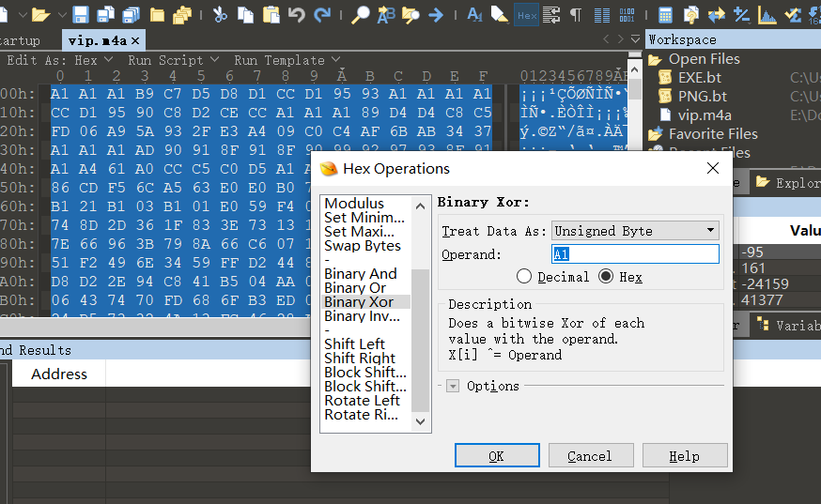This screenshot has width=821, height=504.
Task: Undo the last action
Action: pos(297,15)
